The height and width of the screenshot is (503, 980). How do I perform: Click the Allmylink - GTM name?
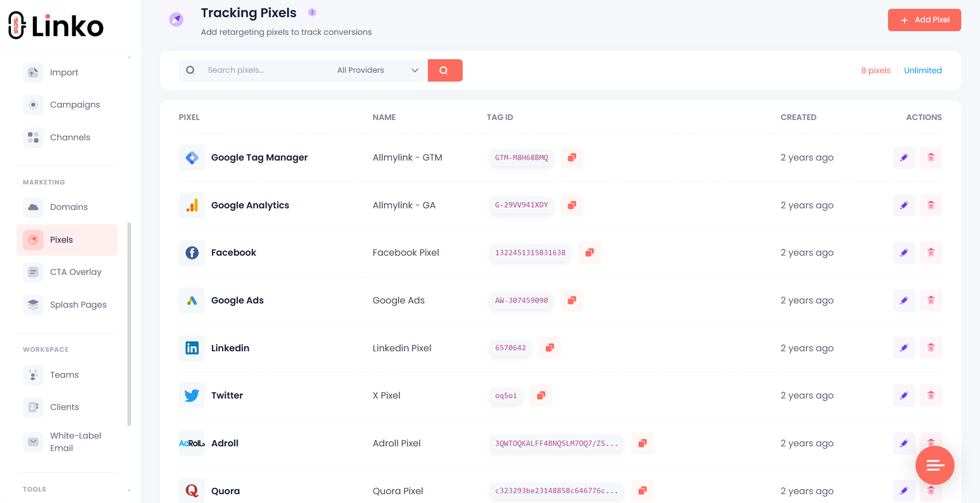coord(408,157)
